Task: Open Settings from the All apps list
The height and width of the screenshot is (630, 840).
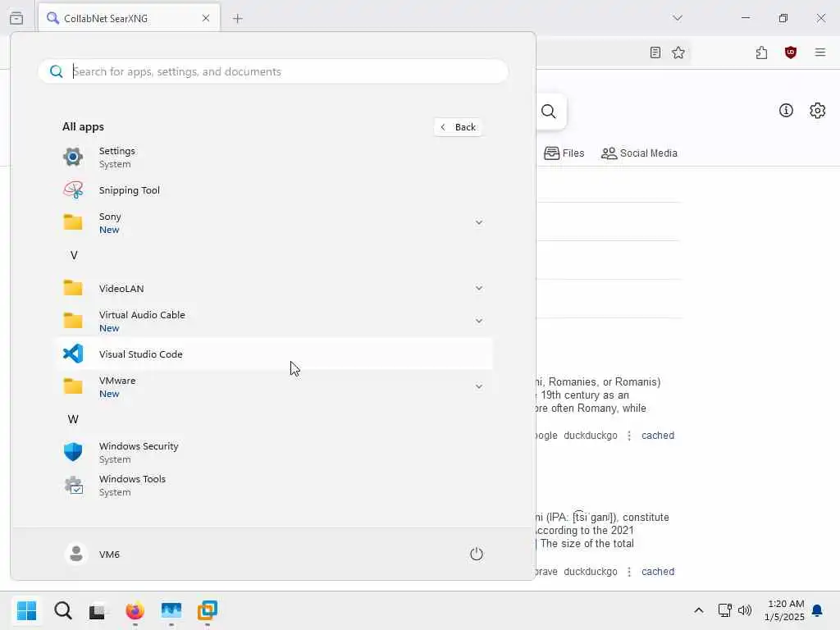Action: pos(273,157)
